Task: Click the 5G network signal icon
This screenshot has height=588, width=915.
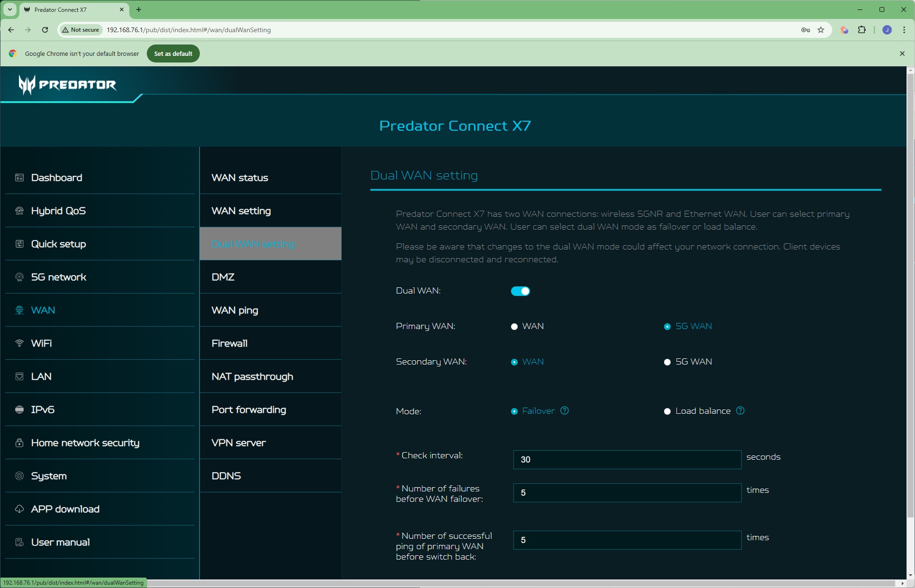Action: [19, 277]
